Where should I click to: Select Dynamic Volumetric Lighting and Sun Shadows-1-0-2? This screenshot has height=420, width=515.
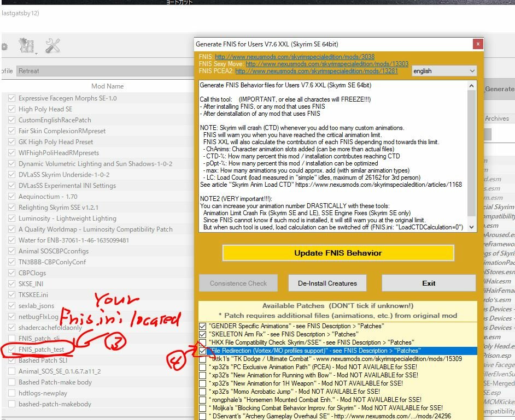point(98,163)
